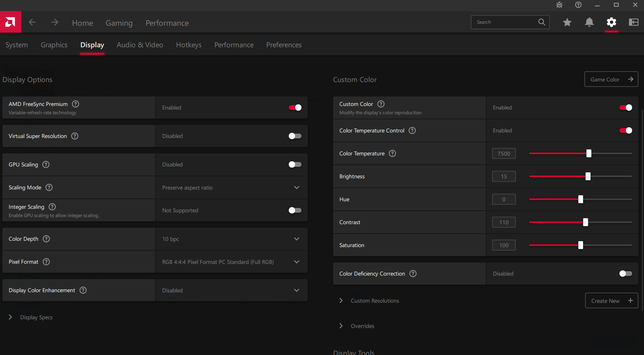Show help for Integer Scaling
644x355 pixels.
(x=52, y=207)
